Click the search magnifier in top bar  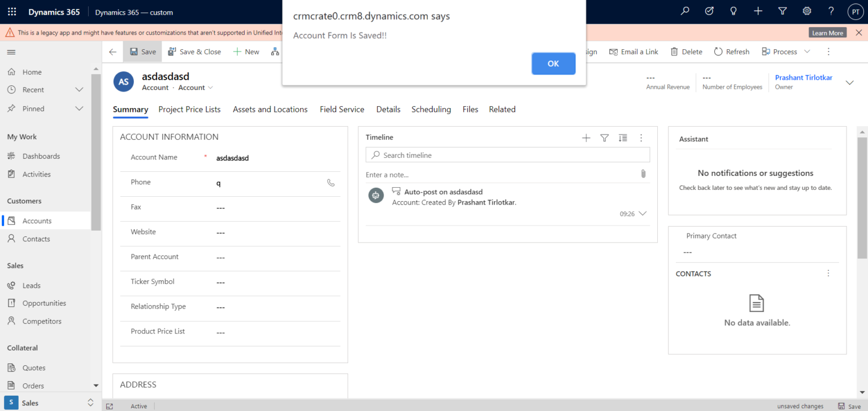tap(685, 11)
